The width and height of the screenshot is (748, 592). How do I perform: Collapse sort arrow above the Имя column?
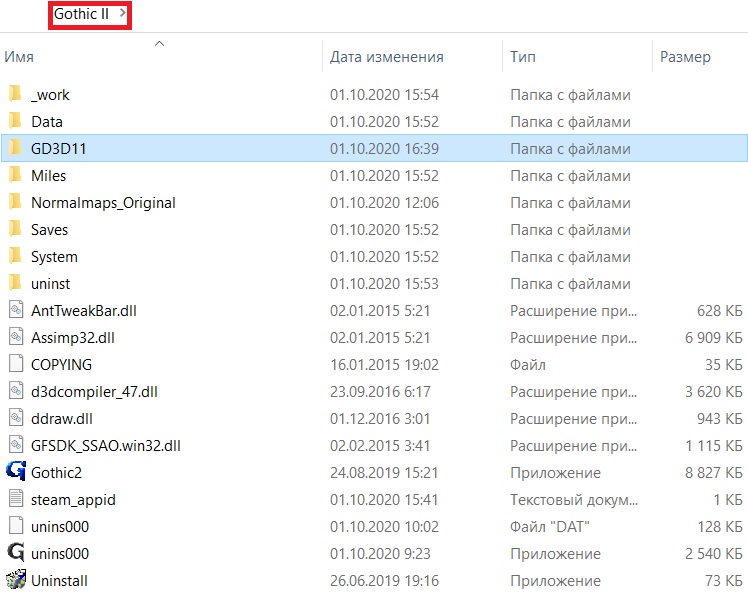click(159, 43)
